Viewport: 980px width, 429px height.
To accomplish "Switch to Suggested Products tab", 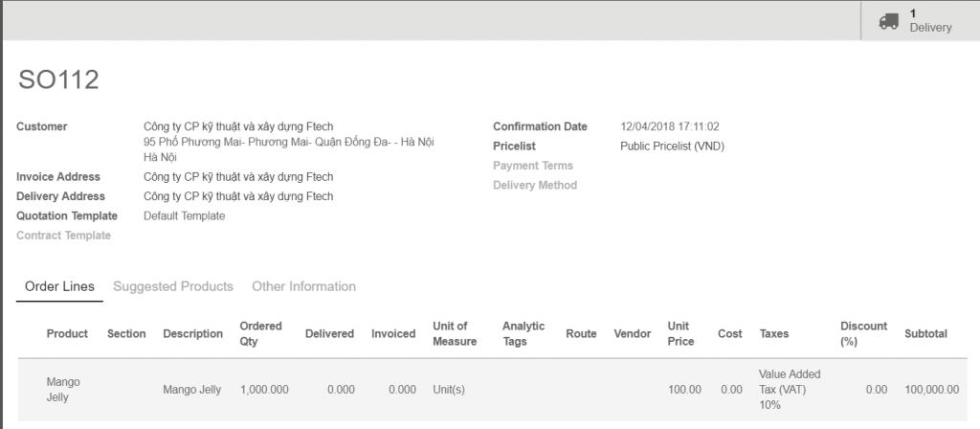I will coord(173,286).
